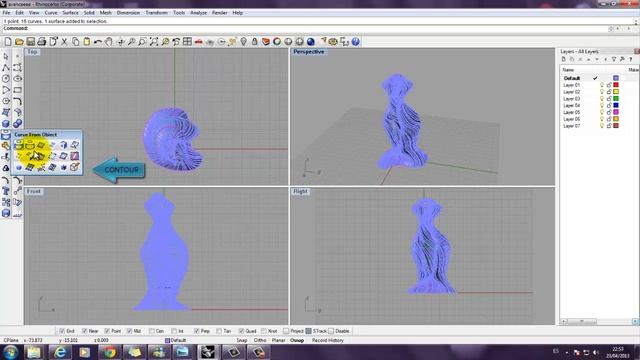The height and width of the screenshot is (360, 640).
Task: Toggle Ortho in status bar
Action: point(260,340)
